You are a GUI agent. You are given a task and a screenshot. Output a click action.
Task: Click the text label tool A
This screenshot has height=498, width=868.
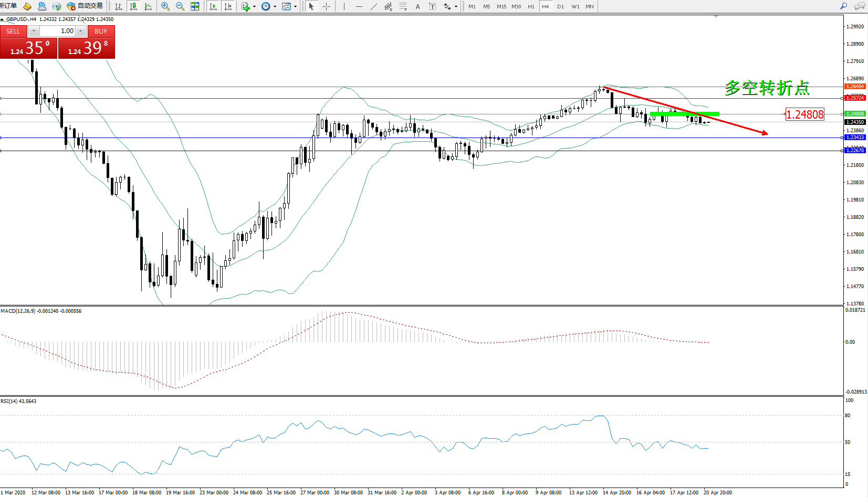click(417, 6)
